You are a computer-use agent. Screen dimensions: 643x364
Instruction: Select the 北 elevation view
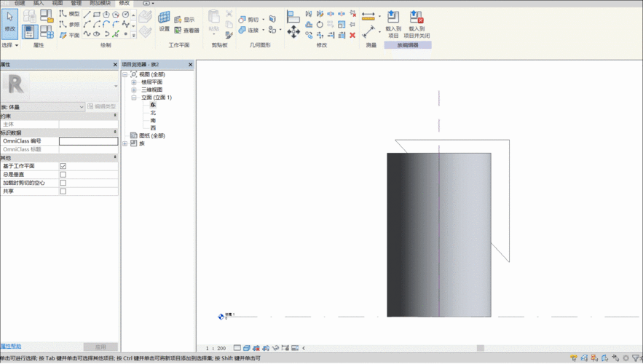153,113
